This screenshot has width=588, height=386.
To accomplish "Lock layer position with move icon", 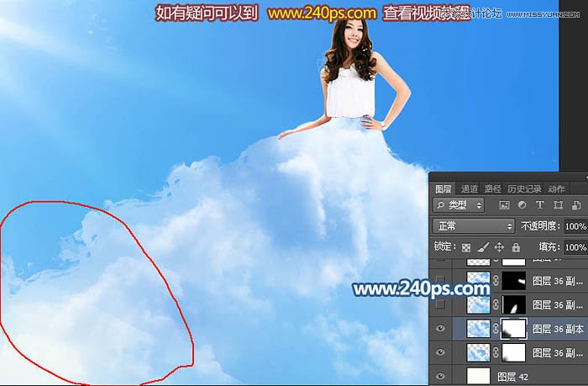I will tap(500, 247).
